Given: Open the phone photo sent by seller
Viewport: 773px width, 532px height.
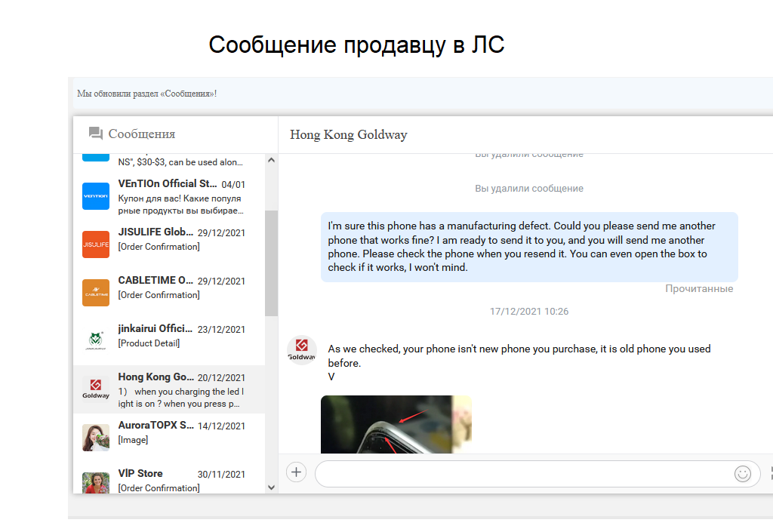Looking at the screenshot, I should point(396,424).
